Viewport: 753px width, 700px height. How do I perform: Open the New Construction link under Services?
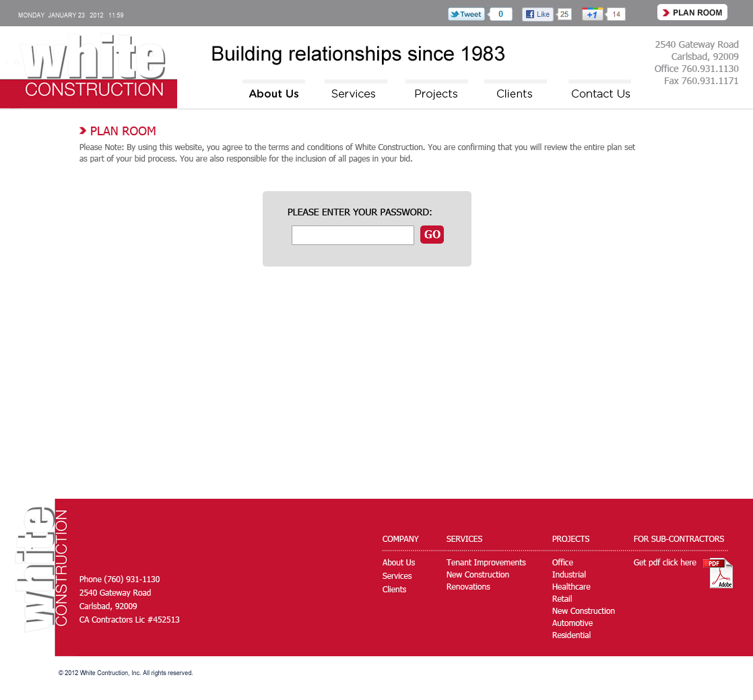[478, 574]
